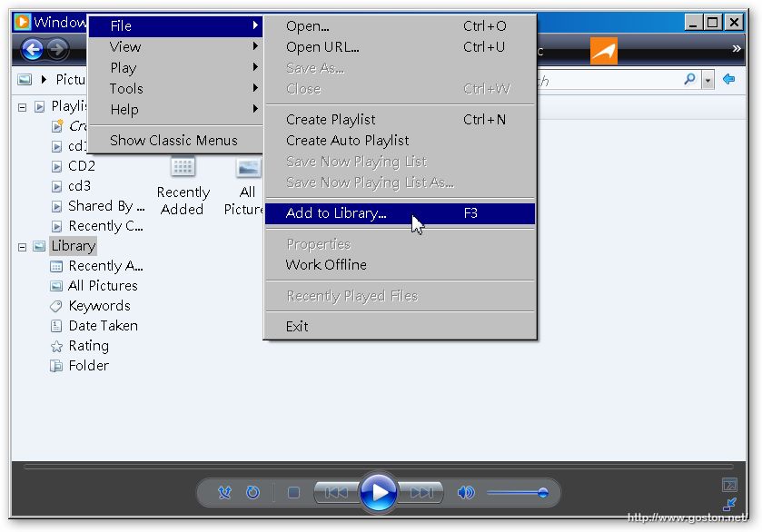Select All Pictures in Library tree

coord(103,286)
